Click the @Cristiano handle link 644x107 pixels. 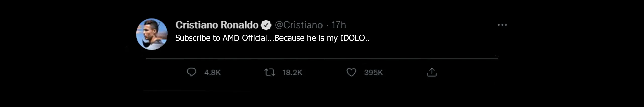[x=299, y=25]
